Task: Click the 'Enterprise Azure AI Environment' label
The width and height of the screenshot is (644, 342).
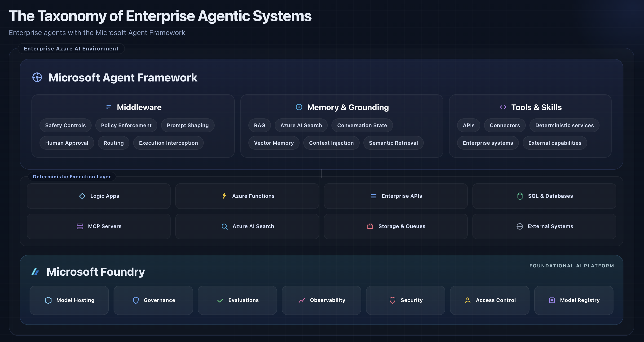Action: (x=71, y=49)
